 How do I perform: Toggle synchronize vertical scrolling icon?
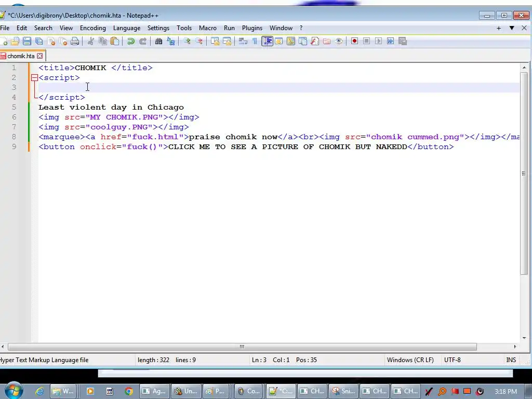coord(215,41)
